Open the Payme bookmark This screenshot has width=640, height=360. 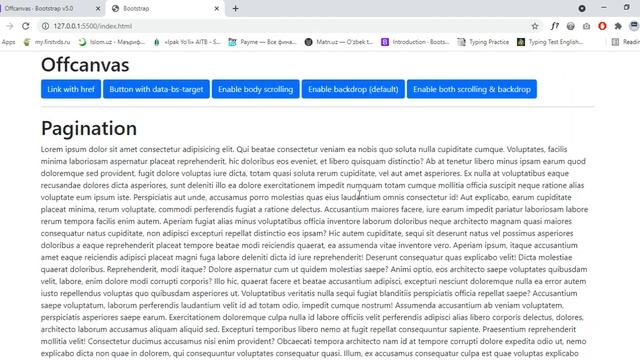pyautogui.click(x=262, y=42)
